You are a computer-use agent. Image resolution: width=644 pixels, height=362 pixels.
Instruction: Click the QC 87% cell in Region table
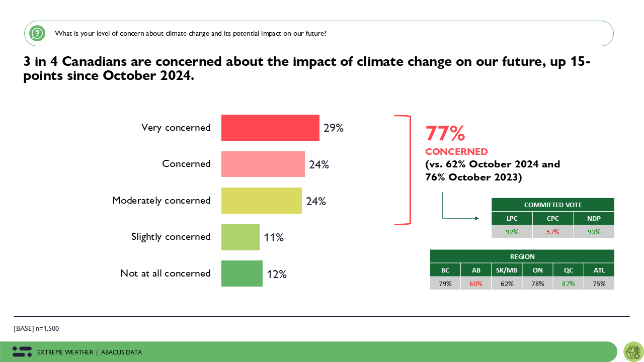click(568, 284)
